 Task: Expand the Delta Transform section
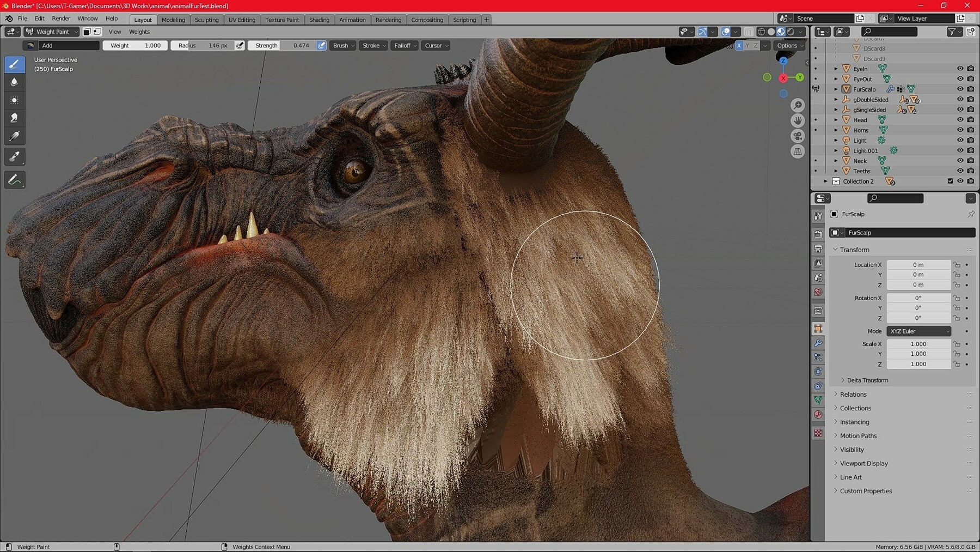coord(867,380)
